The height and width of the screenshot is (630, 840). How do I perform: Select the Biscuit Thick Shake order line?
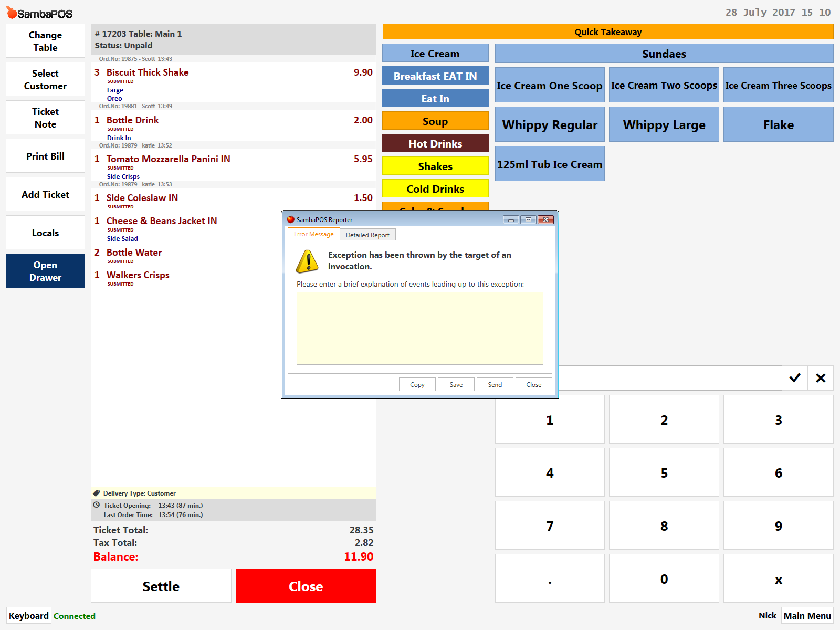click(148, 72)
